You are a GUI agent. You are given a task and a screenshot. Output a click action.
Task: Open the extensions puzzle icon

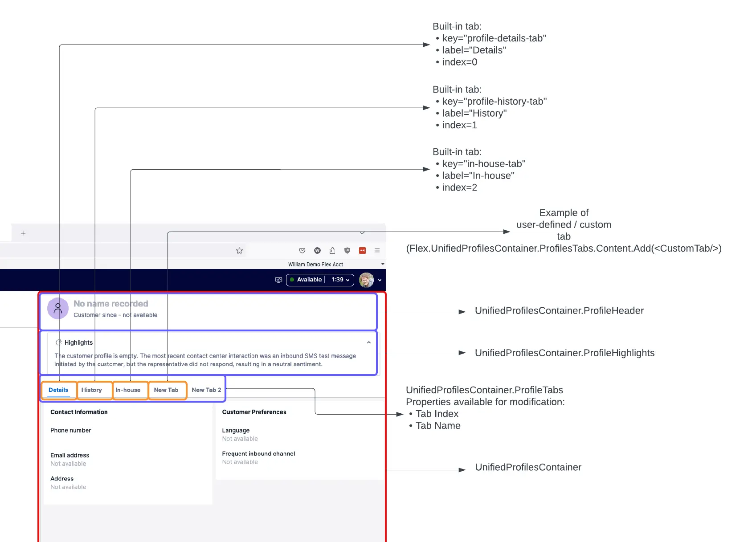[x=332, y=251]
